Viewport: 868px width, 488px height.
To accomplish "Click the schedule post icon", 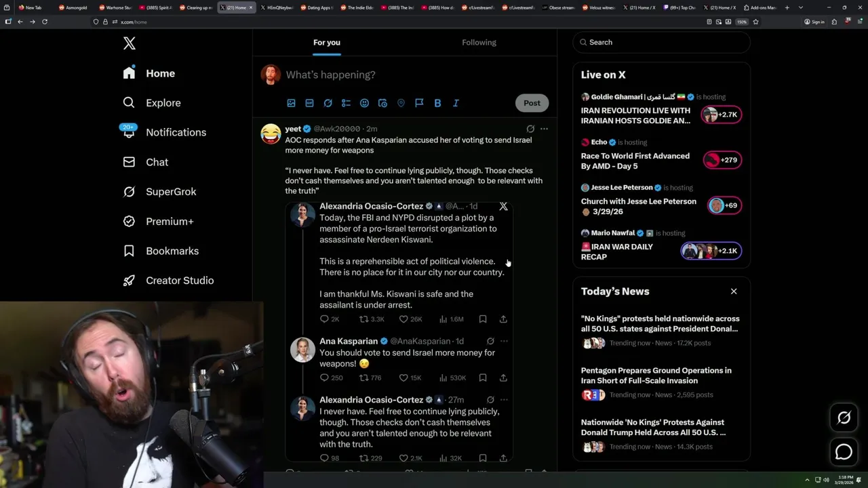I will click(x=382, y=103).
